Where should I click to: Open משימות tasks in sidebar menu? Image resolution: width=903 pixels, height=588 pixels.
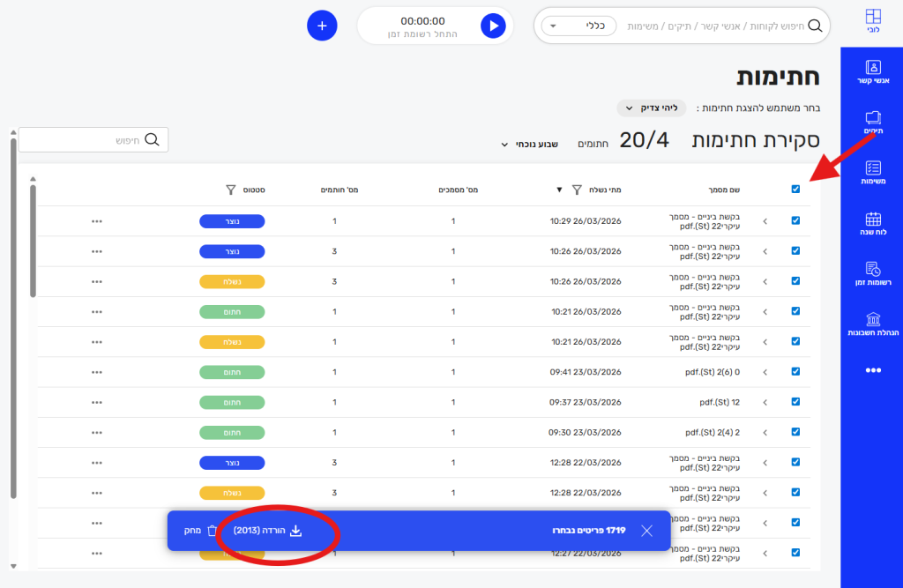click(x=872, y=173)
